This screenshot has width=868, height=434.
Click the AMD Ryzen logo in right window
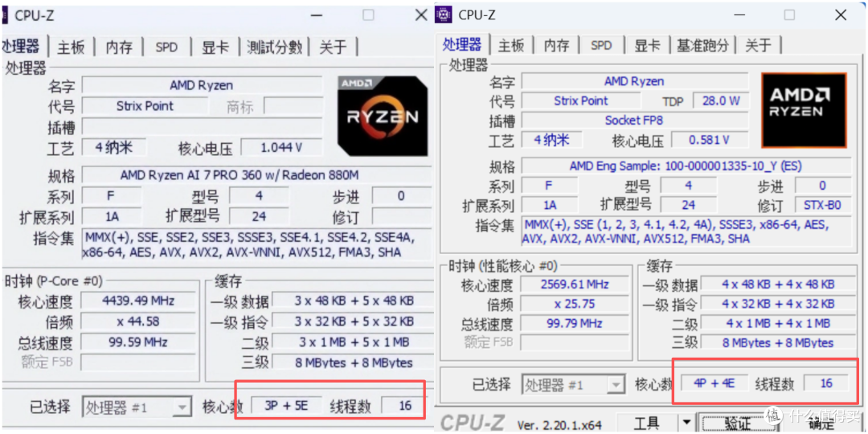[x=804, y=110]
